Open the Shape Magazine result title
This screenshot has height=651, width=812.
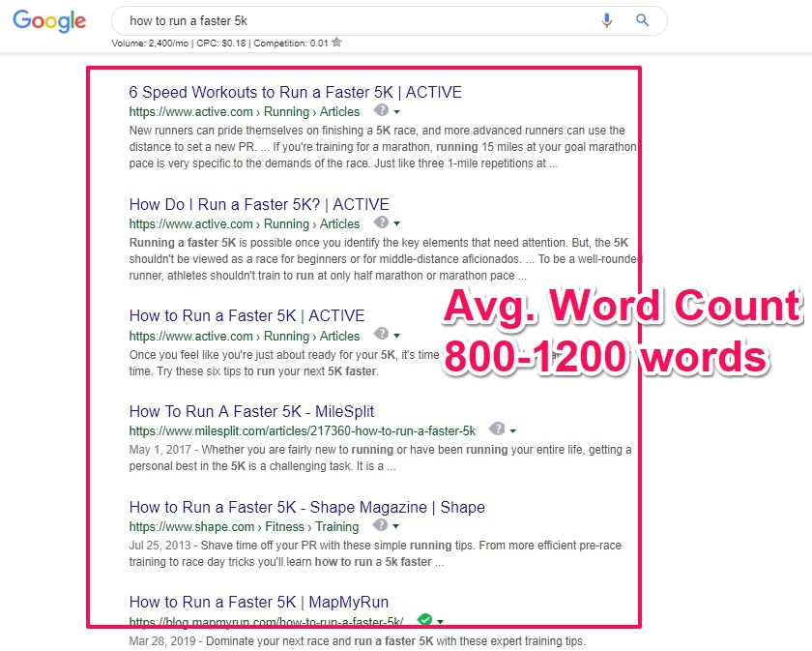tap(307, 507)
